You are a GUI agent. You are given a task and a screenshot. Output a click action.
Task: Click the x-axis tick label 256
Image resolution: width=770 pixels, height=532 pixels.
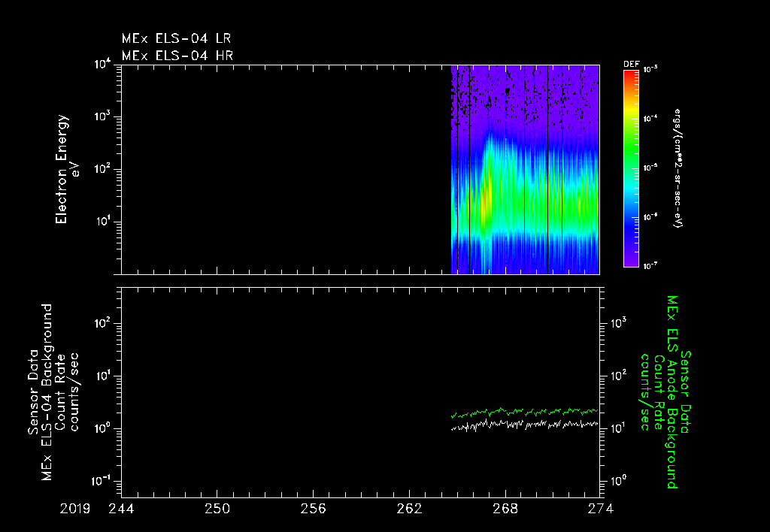(314, 509)
